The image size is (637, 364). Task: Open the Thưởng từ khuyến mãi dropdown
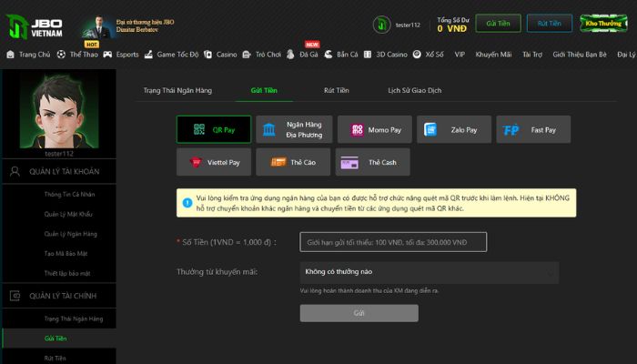(429, 272)
